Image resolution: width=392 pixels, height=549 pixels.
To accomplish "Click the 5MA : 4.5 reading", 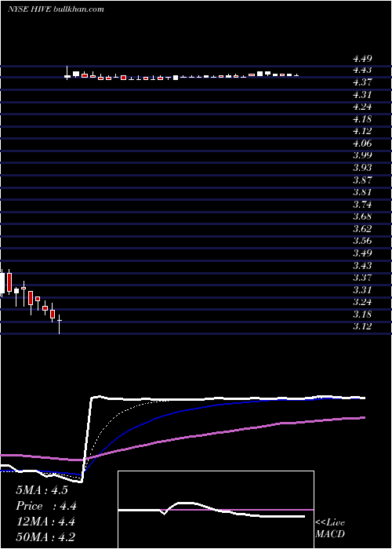I will click(42, 490).
